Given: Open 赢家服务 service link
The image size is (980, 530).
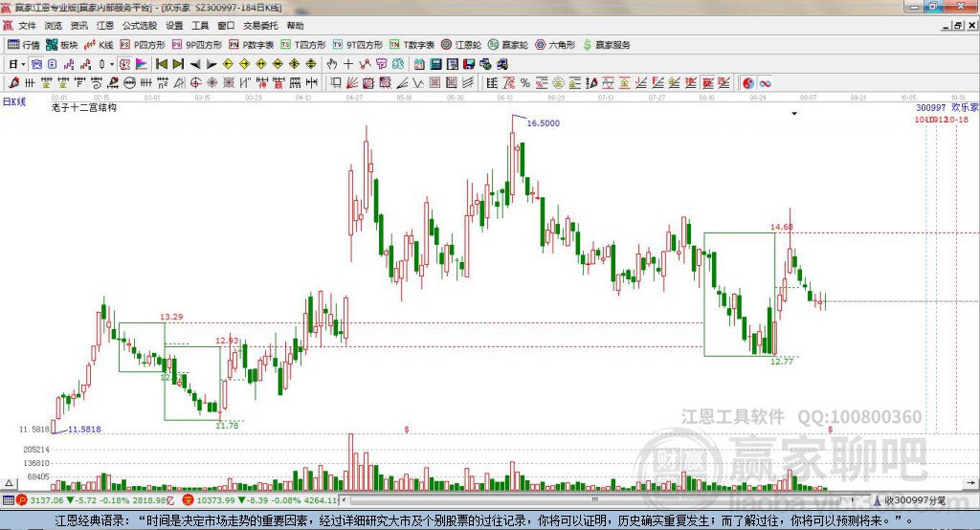Looking at the screenshot, I should (x=606, y=45).
